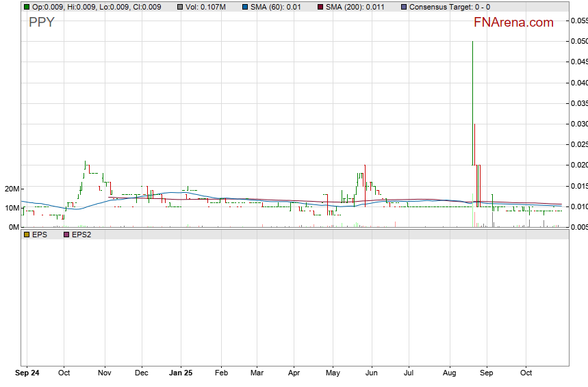
Task: Click the October 2024 price peak candle
Action: pos(85,165)
